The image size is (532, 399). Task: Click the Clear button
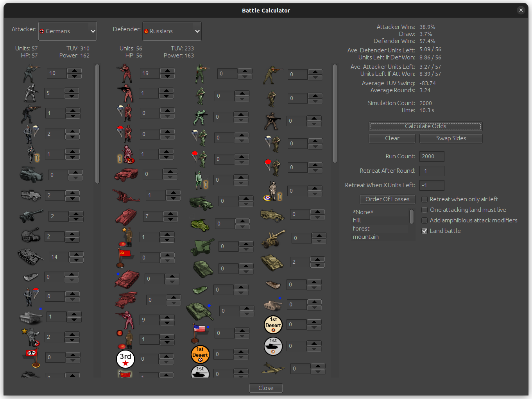click(x=392, y=138)
